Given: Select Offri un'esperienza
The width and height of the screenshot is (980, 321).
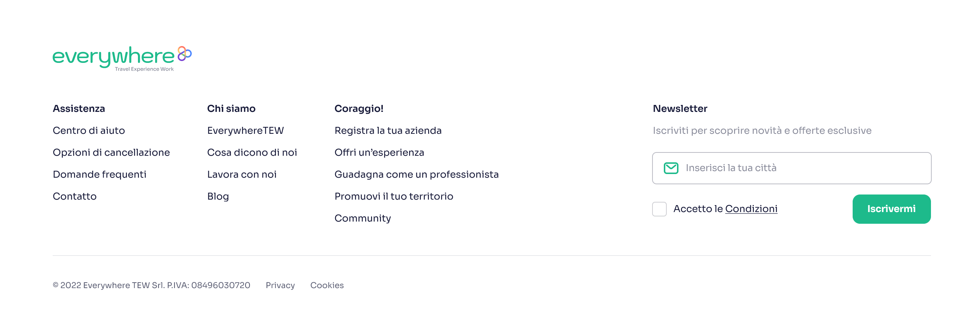Looking at the screenshot, I should click(379, 152).
